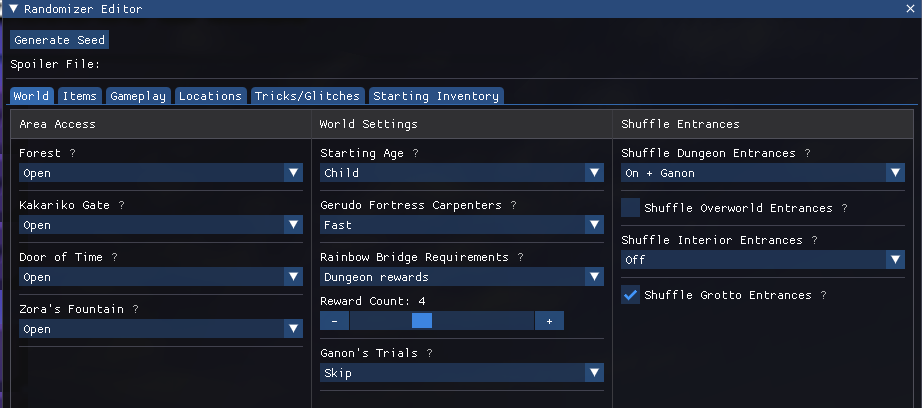This screenshot has height=408, width=922.
Task: Open the Starting Age dropdown
Action: [x=461, y=173]
